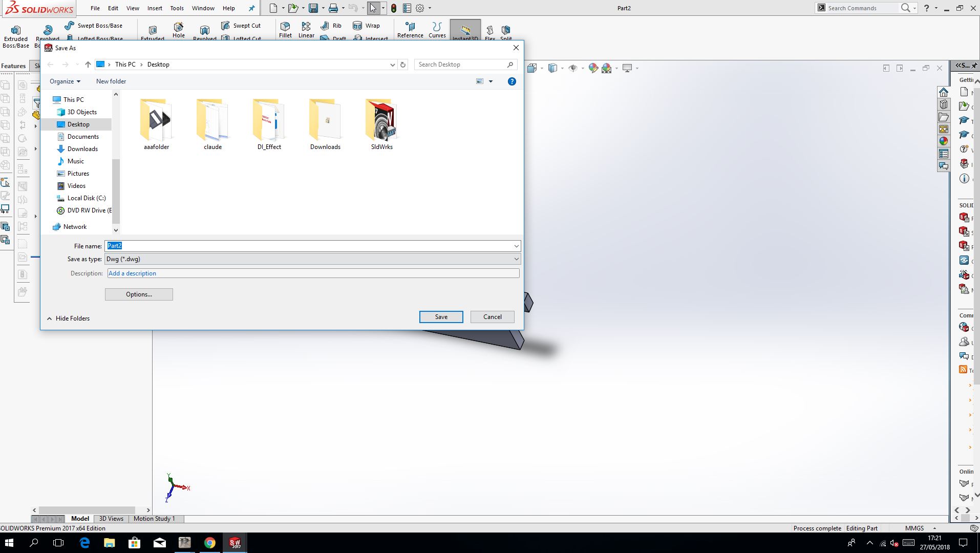Toggle the Instant3D button
Viewport: 980px width, 553px height.
(465, 30)
